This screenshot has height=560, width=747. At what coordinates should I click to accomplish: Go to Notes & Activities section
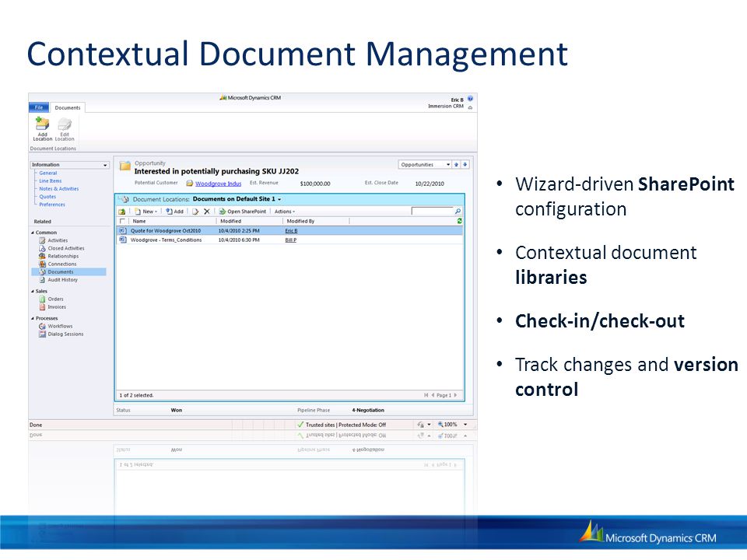coord(59,188)
